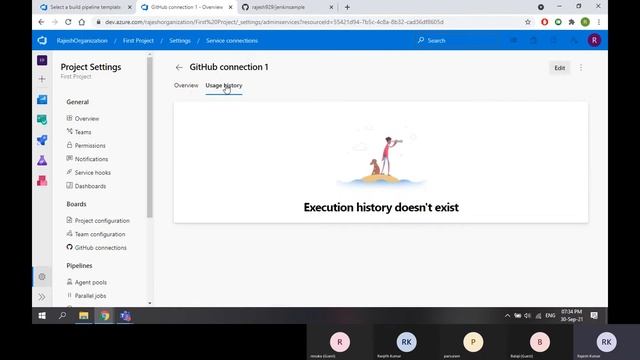The height and width of the screenshot is (360, 640).
Task: Open browser extensions puzzle icon
Action: tap(572, 22)
